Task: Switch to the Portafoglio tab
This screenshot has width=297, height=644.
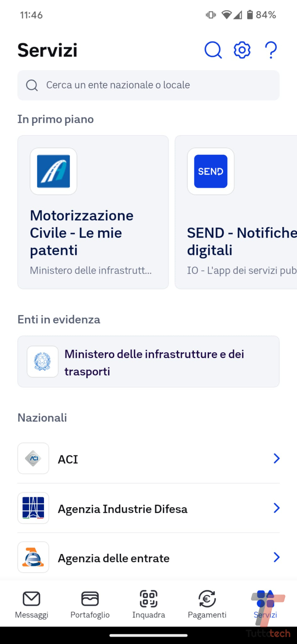Action: pos(90,604)
